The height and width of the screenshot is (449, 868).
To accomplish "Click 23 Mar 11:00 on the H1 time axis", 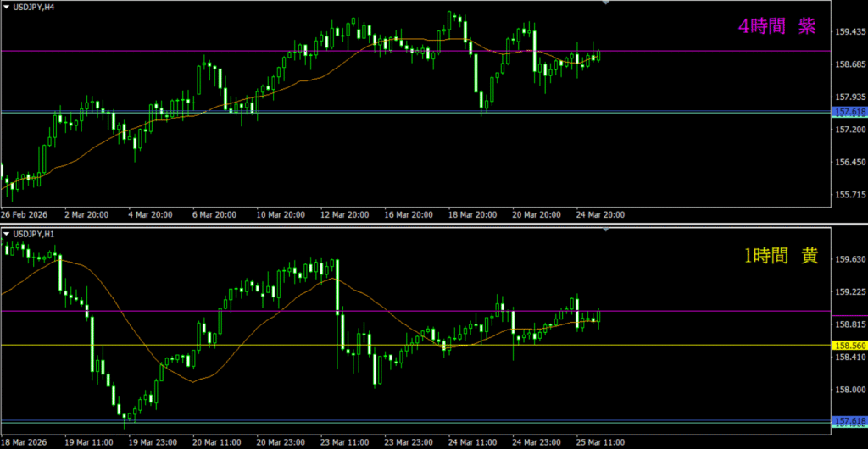I will (x=344, y=442).
